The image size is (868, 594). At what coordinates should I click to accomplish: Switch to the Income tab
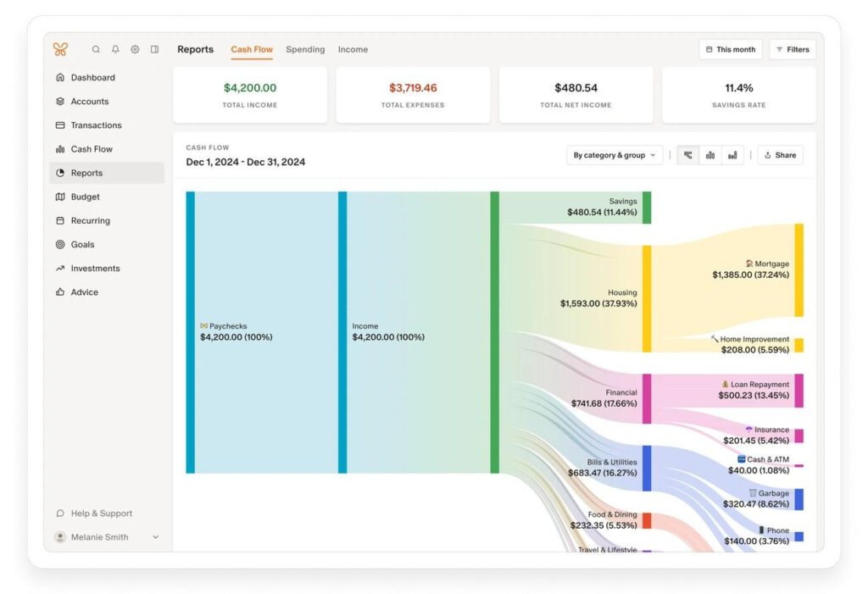point(353,49)
